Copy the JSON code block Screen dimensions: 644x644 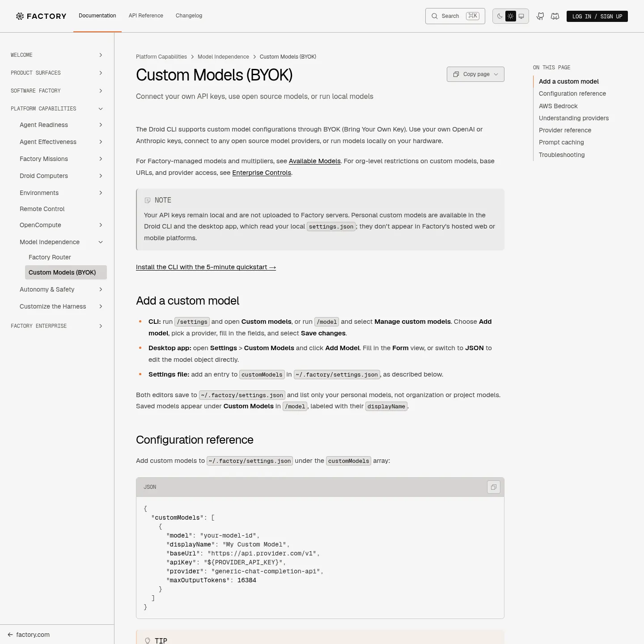pyautogui.click(x=494, y=487)
